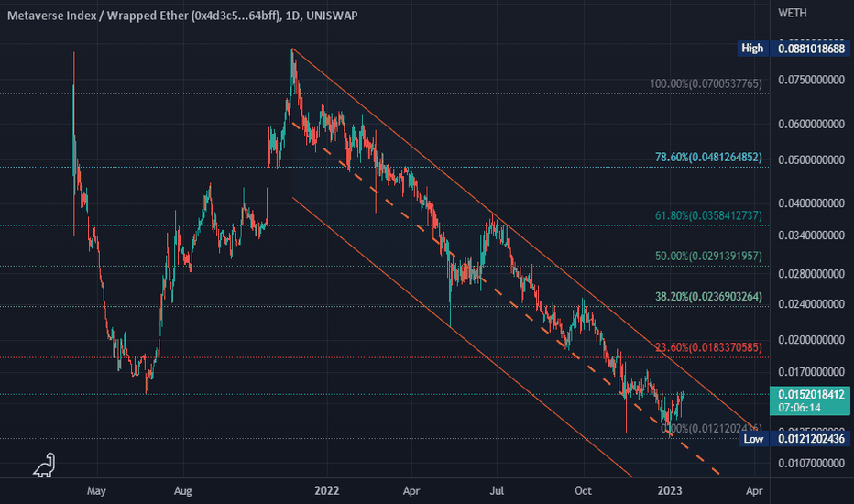Click the 0.0280000000 price axis value
854x504 pixels.
click(x=811, y=274)
